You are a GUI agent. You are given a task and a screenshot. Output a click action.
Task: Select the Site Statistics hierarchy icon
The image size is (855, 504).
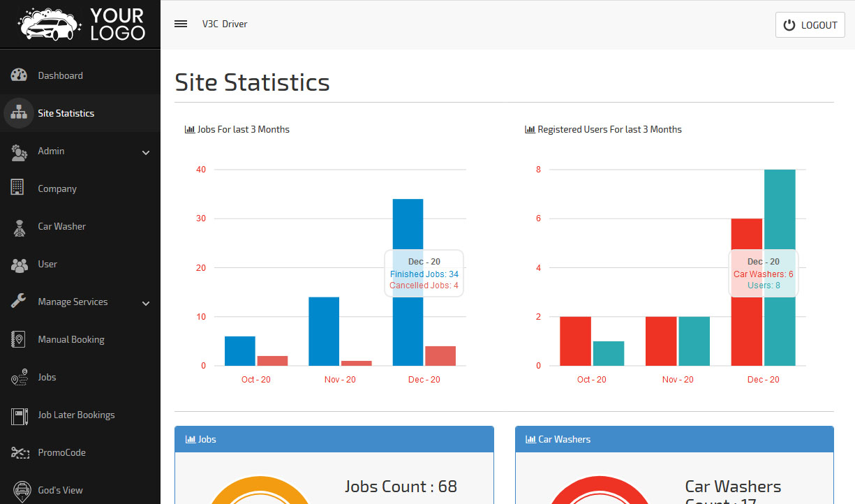point(19,113)
